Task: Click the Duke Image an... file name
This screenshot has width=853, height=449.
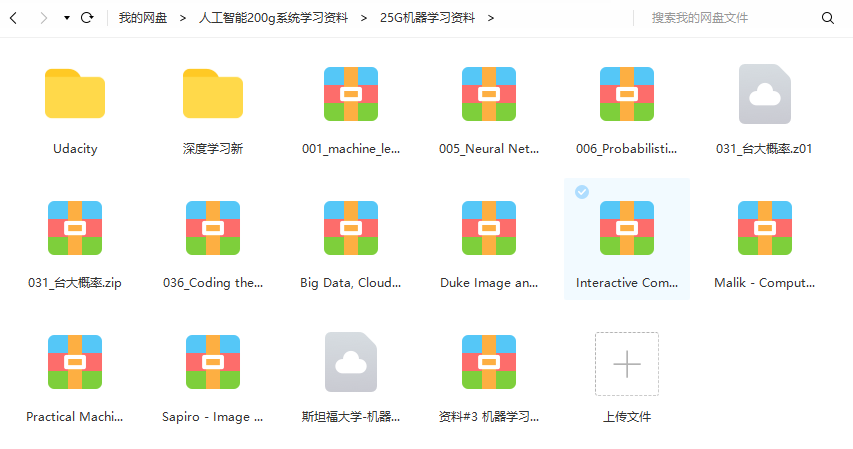Action: (x=489, y=283)
